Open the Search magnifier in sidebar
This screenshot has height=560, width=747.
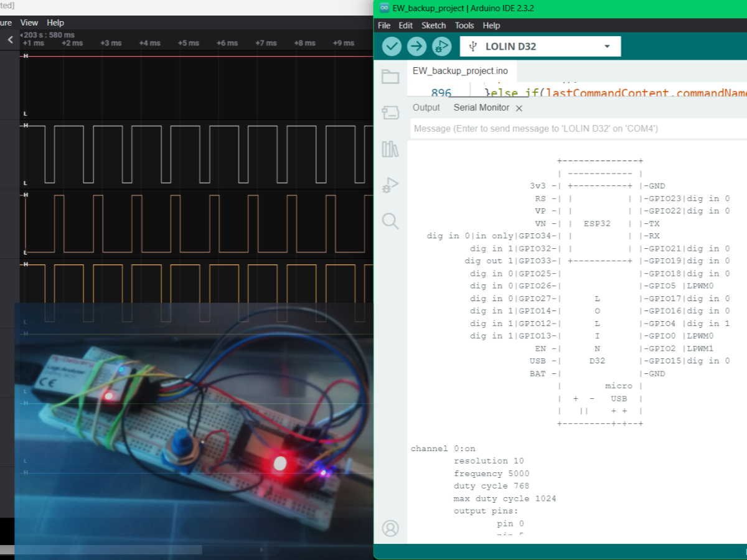390,221
